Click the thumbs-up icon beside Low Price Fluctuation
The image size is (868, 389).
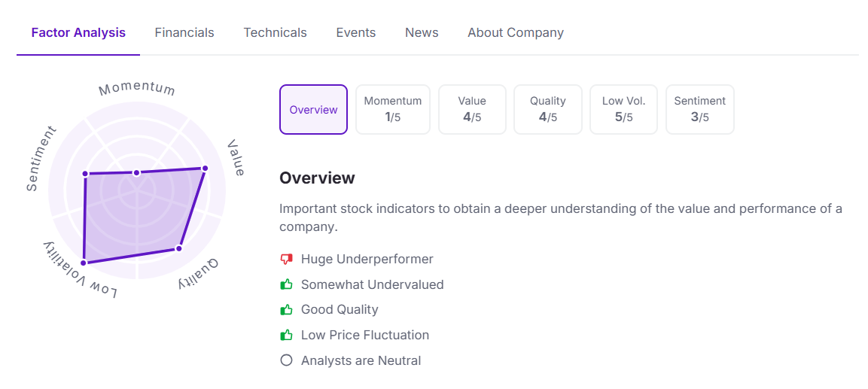[x=286, y=335]
